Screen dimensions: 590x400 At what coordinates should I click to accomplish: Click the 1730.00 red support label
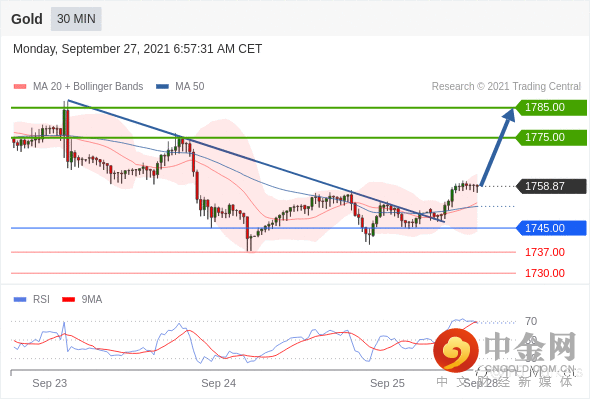point(545,273)
